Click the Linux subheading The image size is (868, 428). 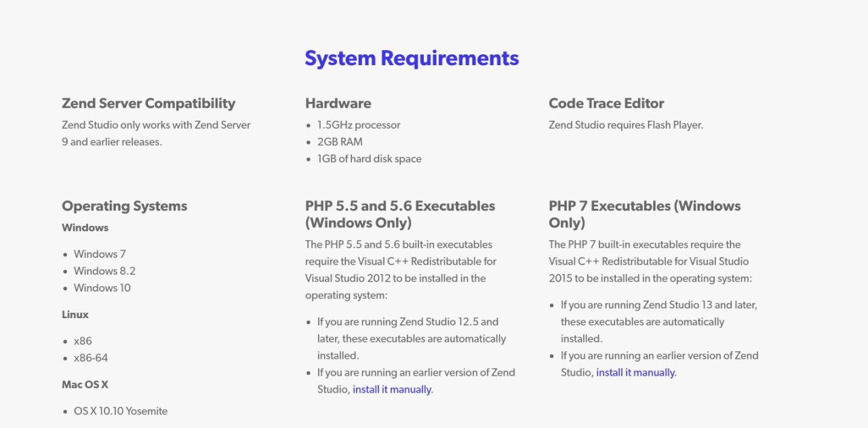point(75,314)
